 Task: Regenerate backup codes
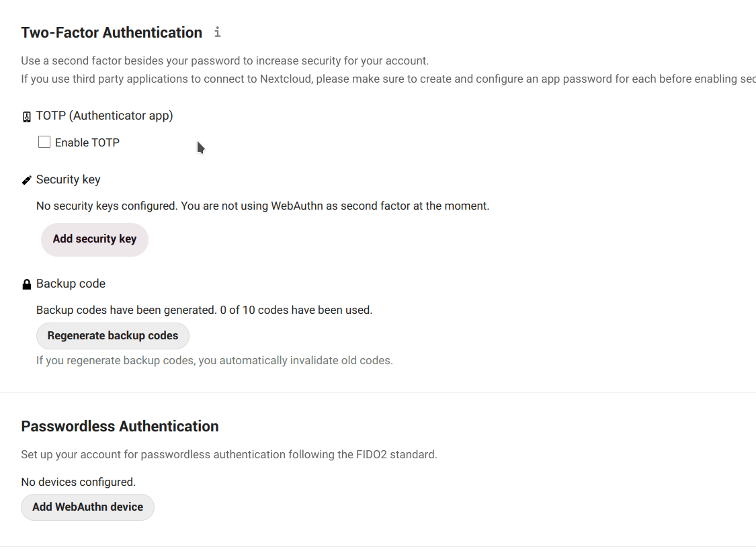click(x=113, y=336)
